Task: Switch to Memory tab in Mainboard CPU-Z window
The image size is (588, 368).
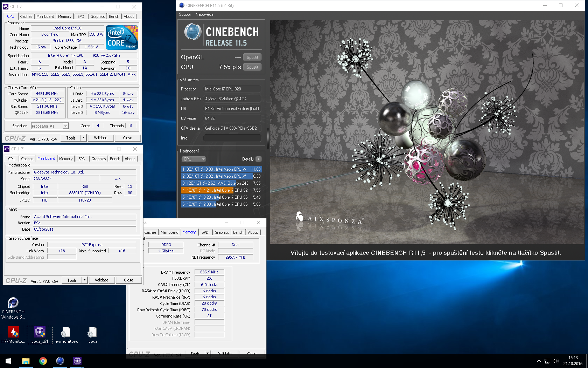Action: tap(66, 159)
